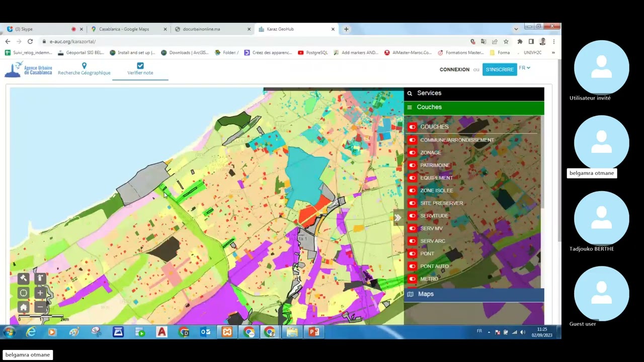Viewport: 644px width, 362px height.
Task: Toggle all layers with the COUCHES eye icon
Action: click(413, 127)
